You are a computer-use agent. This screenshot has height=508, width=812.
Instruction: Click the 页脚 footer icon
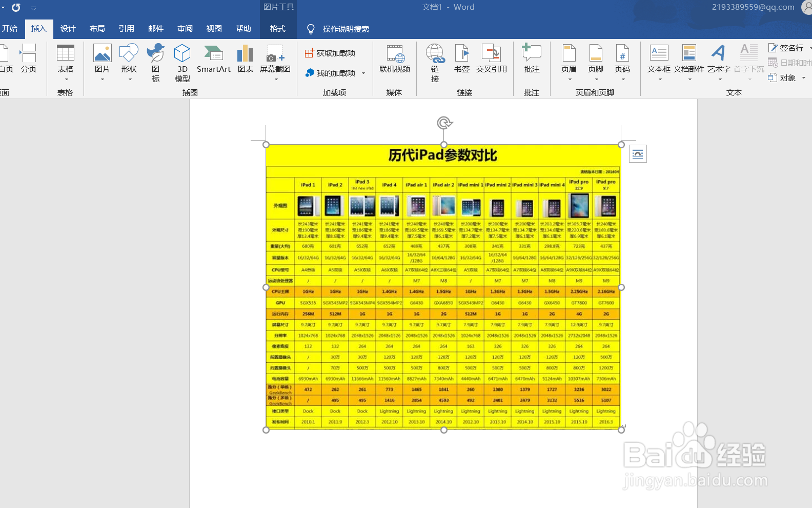[x=596, y=53]
